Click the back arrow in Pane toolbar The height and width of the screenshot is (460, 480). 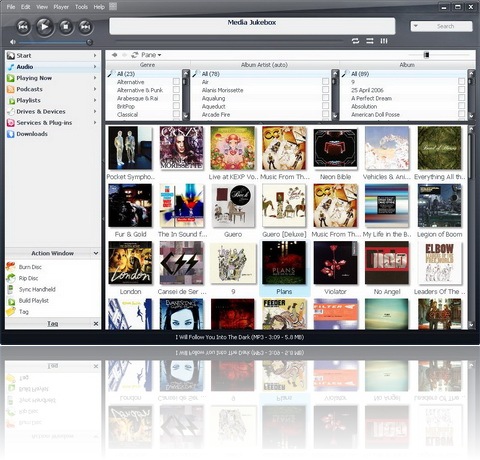tap(114, 55)
